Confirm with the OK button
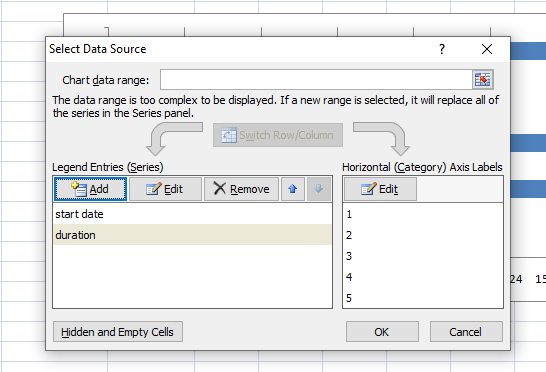Screen dimensions: 546x372 (382, 332)
